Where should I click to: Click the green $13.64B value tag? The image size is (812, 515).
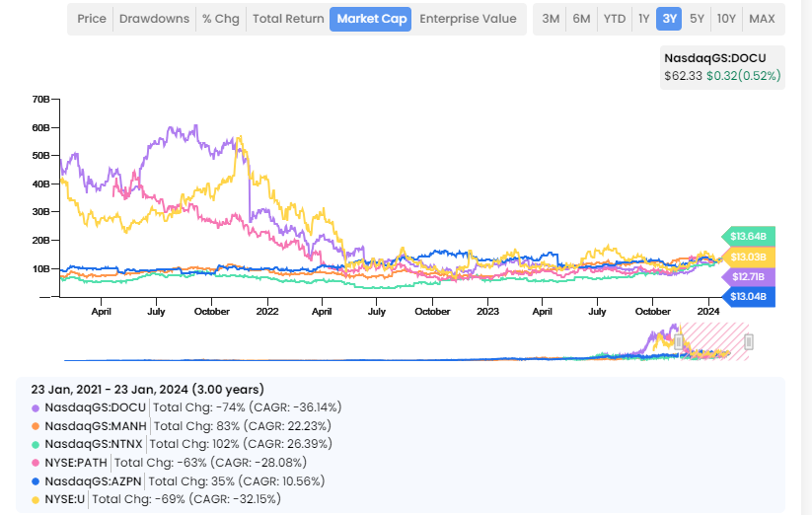tap(748, 237)
